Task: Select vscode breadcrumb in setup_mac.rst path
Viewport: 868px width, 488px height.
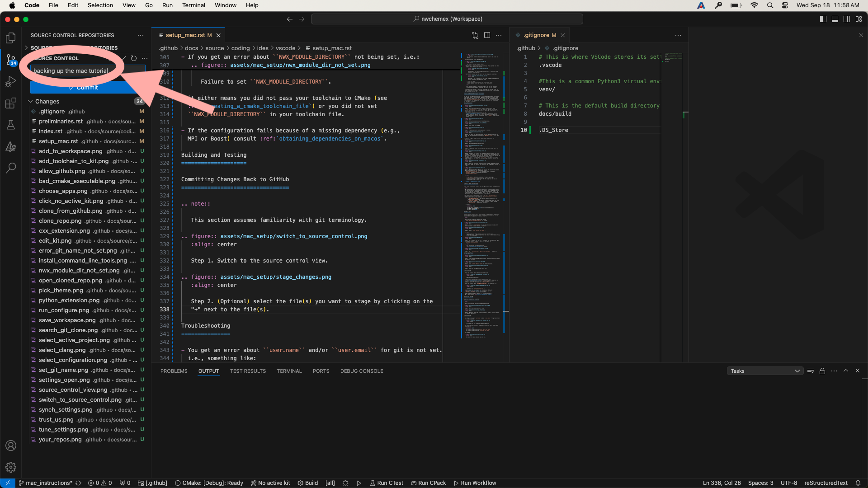Action: (x=285, y=48)
